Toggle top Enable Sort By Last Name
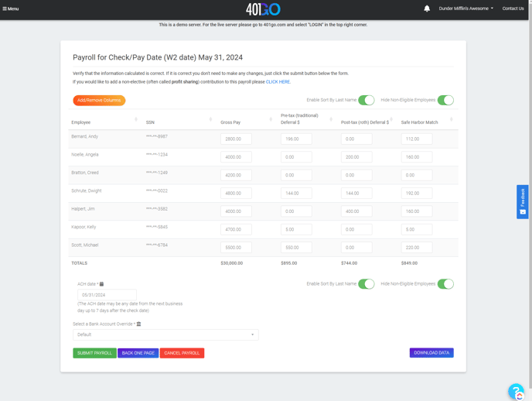Screen dimensions: 532x401 (x=366, y=100)
